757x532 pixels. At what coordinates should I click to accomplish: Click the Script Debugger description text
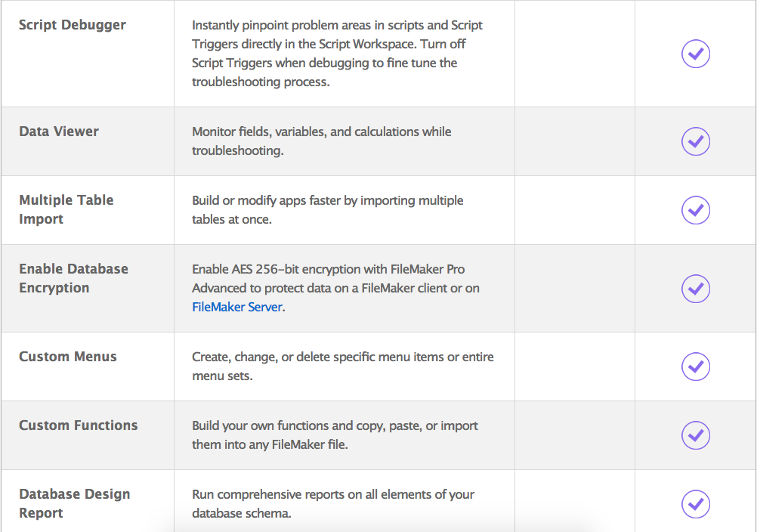(337, 54)
